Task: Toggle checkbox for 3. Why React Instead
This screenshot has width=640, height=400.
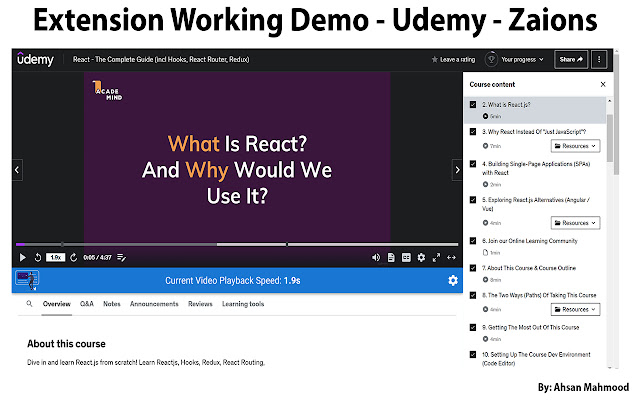Action: pyautogui.click(x=473, y=132)
